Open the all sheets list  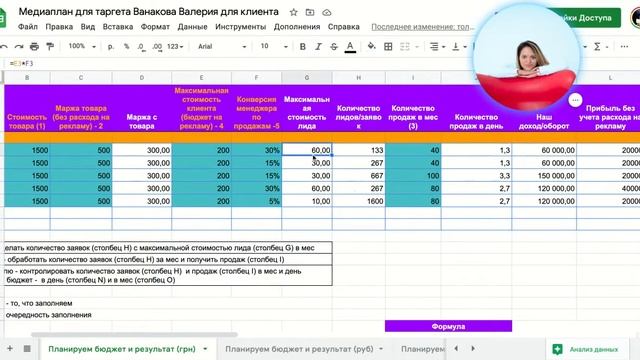coord(27,348)
